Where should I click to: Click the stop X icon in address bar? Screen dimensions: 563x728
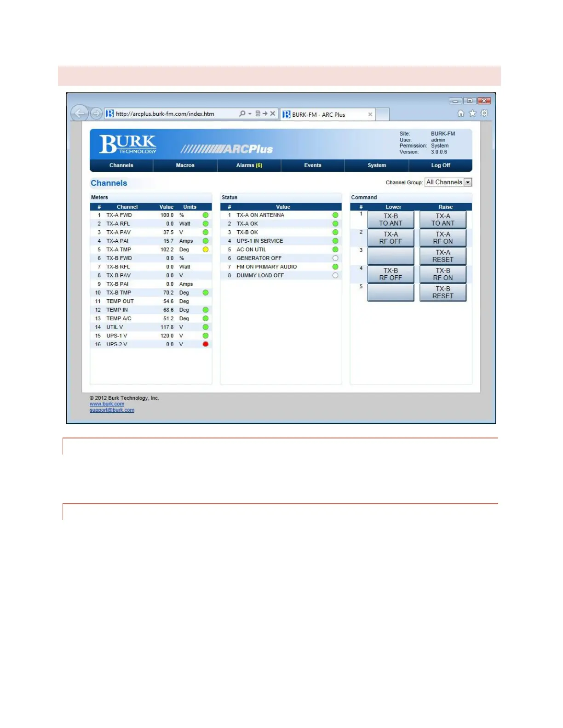point(273,114)
